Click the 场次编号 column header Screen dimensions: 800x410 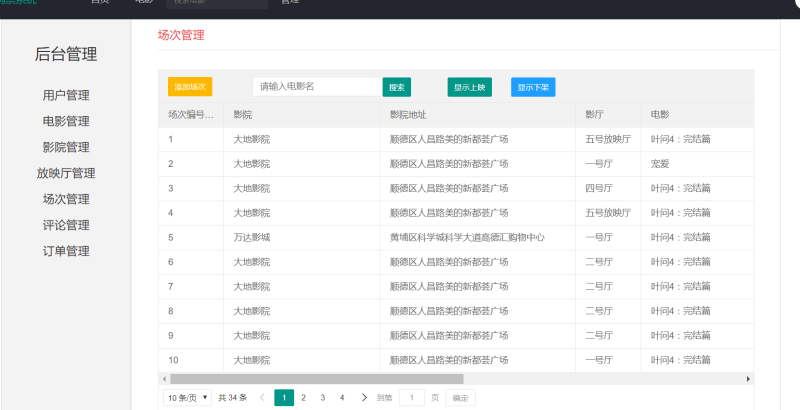(191, 115)
